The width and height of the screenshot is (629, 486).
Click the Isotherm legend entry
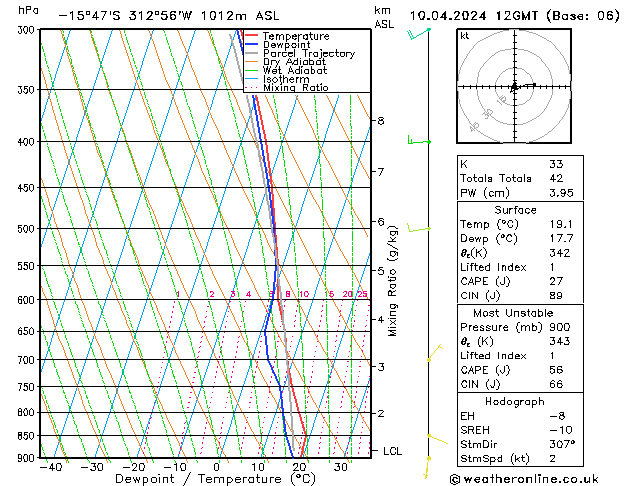click(x=286, y=79)
